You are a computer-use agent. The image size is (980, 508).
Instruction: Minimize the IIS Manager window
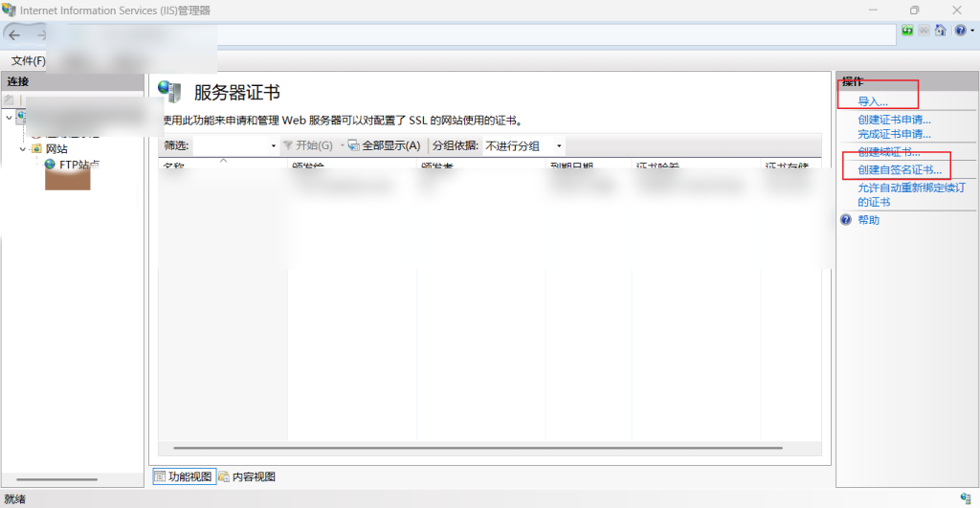pos(873,10)
